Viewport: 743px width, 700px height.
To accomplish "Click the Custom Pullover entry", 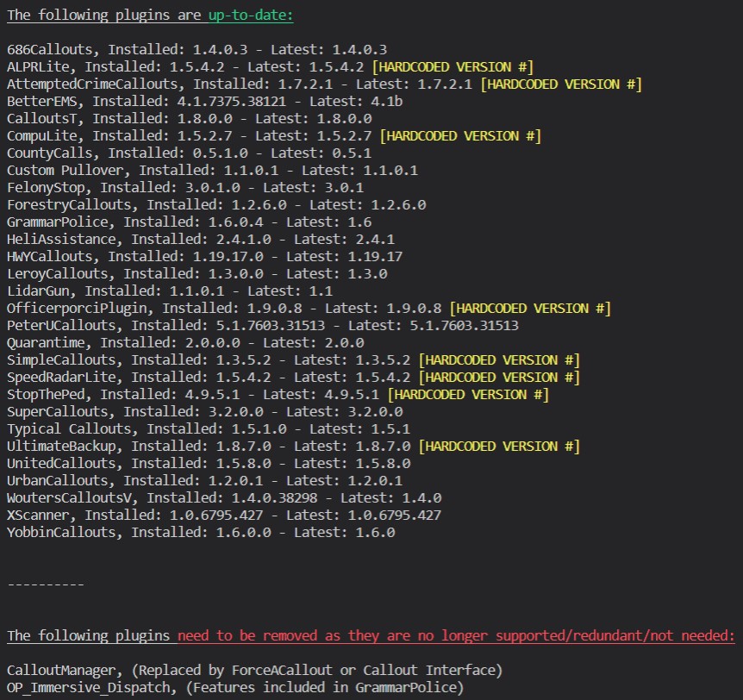I will [212, 170].
